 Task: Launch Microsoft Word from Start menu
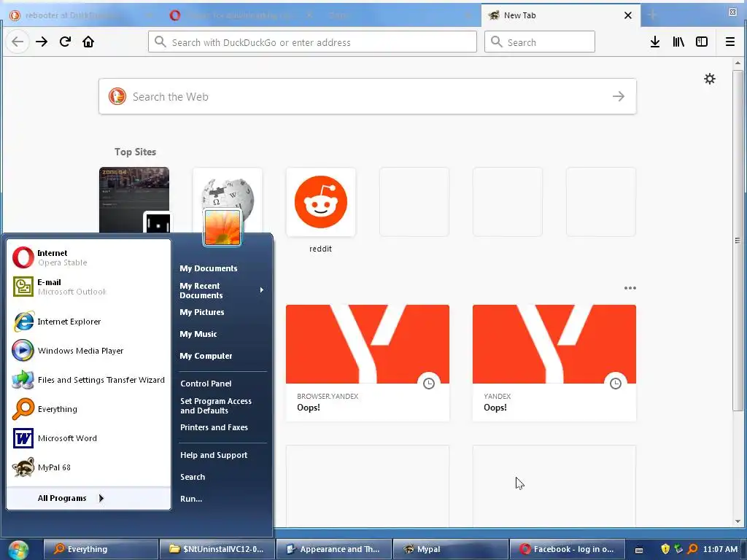(x=88, y=438)
